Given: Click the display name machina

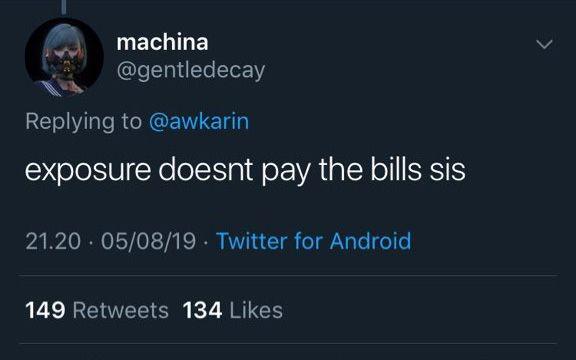Looking at the screenshot, I should click(x=162, y=42).
